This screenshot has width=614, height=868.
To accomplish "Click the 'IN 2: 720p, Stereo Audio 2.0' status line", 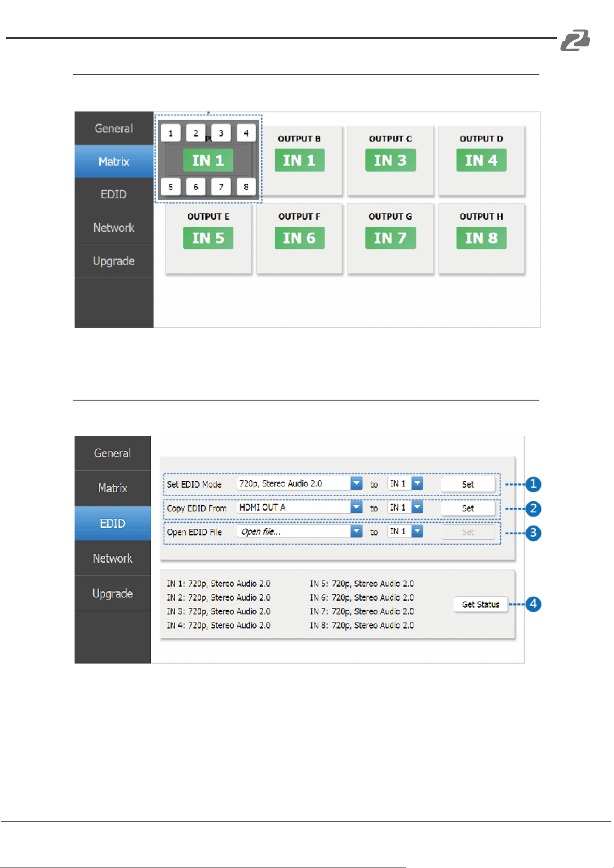I will [x=219, y=598].
